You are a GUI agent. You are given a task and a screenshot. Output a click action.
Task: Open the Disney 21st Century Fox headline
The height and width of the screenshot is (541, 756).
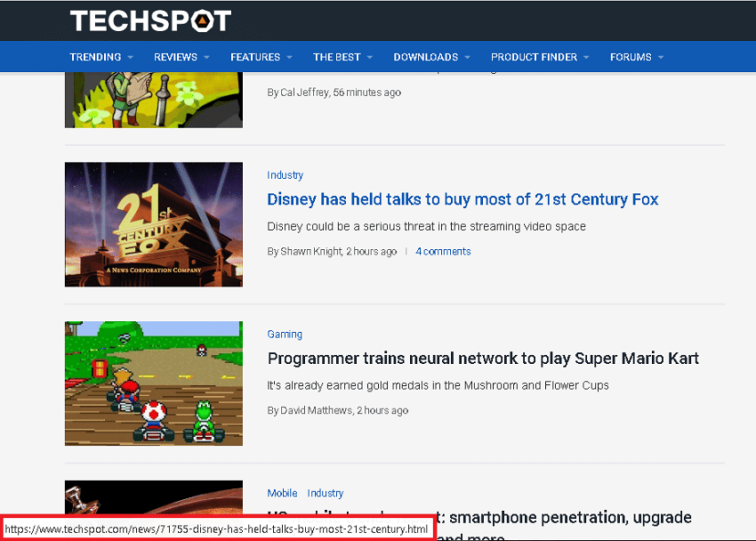[462, 199]
